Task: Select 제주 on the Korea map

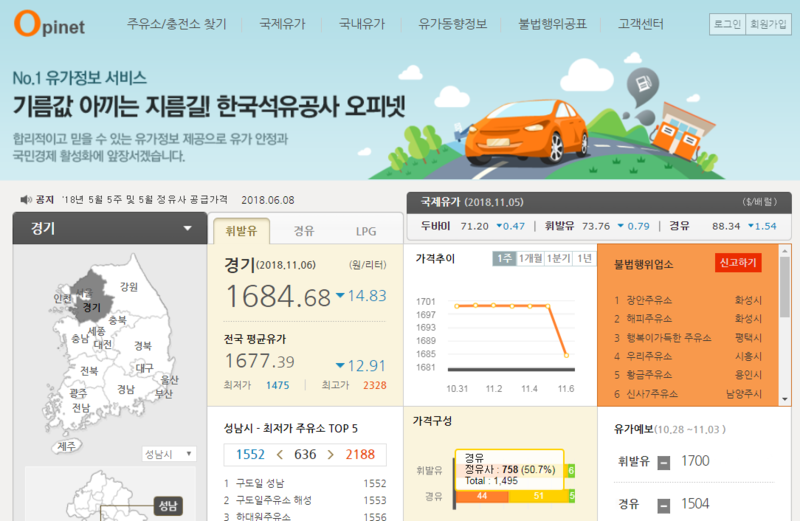Action: 66,446
